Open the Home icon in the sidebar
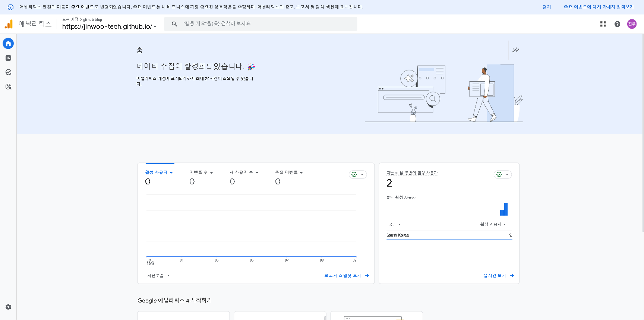This screenshot has width=644, height=320. tap(8, 44)
